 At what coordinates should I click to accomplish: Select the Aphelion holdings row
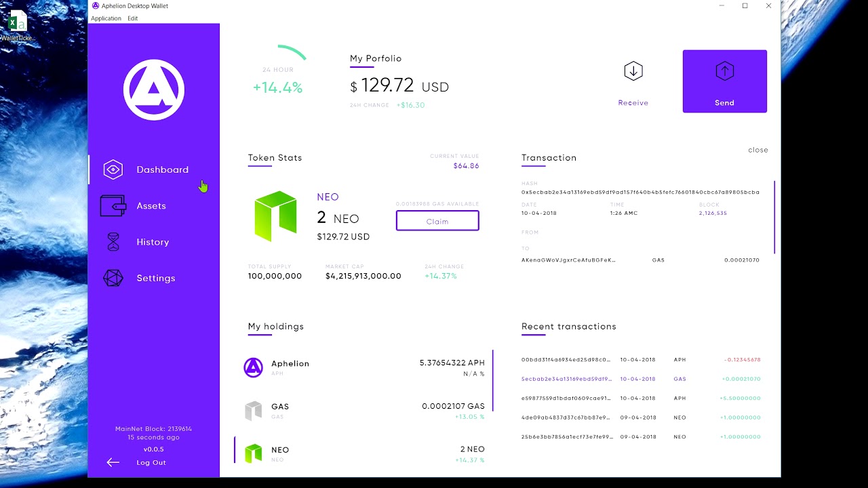[x=364, y=368]
